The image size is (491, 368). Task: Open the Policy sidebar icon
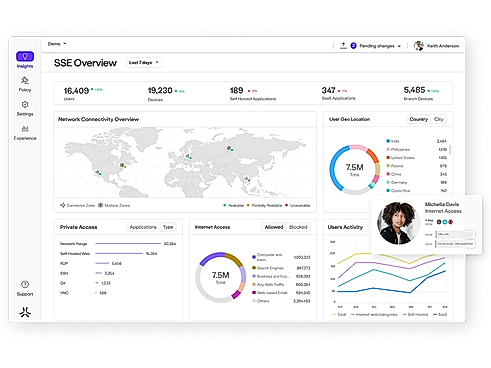point(25,80)
